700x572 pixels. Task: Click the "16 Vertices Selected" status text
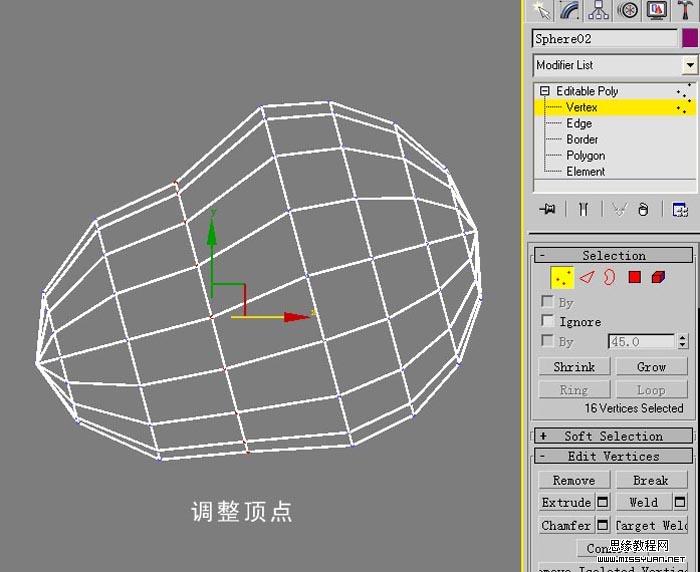pyautogui.click(x=634, y=408)
